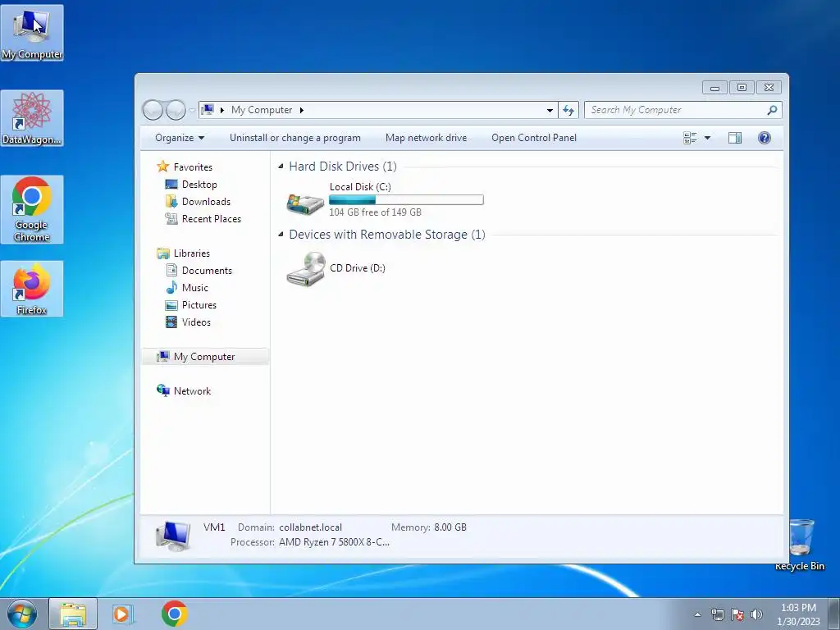
Task: Click the Forward navigation button
Action: pos(176,110)
